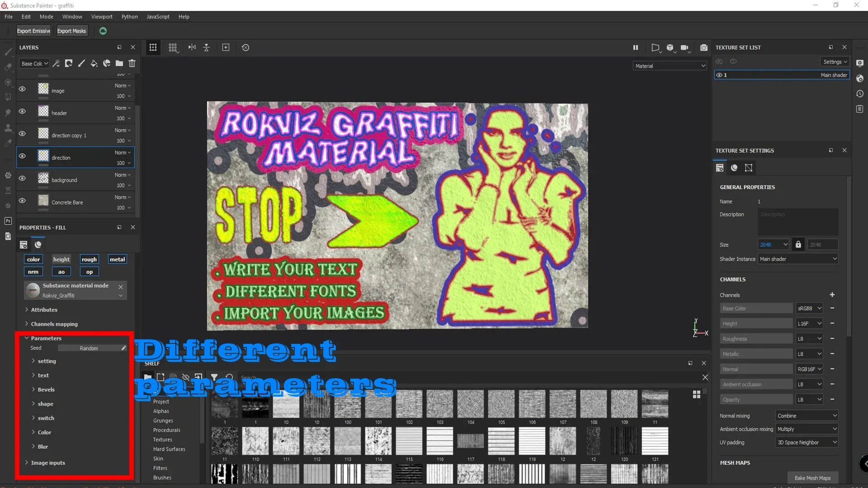The width and height of the screenshot is (868, 488).
Task: Click the Photoshop export icon in left toolbar
Action: pyautogui.click(x=8, y=221)
